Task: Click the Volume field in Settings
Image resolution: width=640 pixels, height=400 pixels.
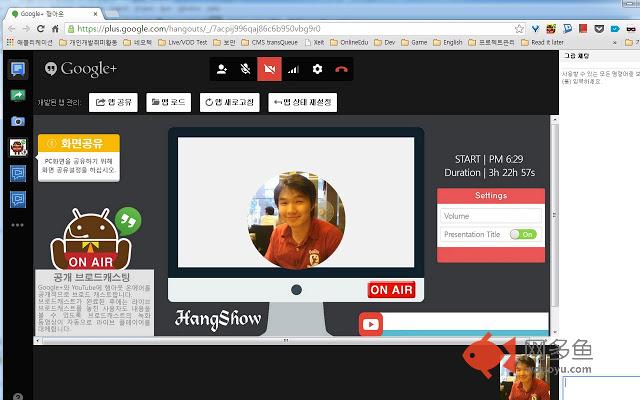Action: (x=491, y=216)
